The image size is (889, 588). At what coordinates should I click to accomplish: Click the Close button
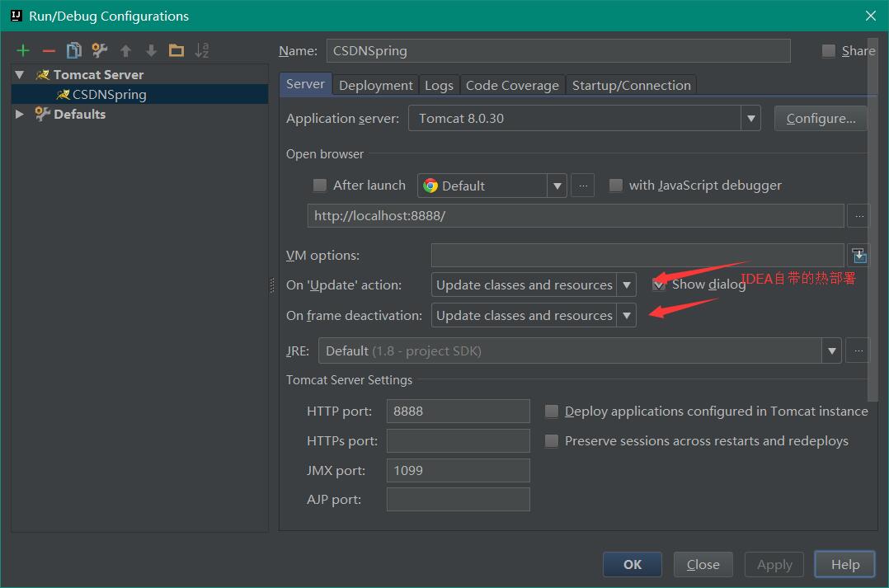point(703,564)
